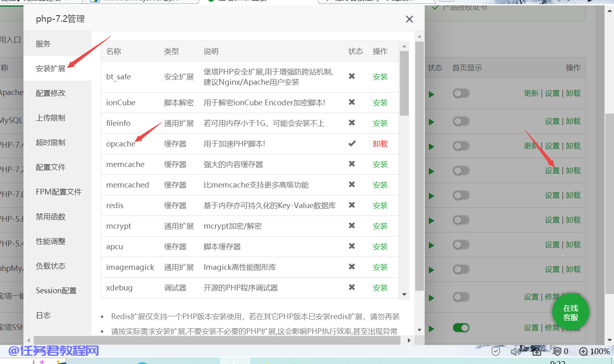Click the green play status icon in Apache row
Screen dimensions: 614x364
click(x=431, y=94)
